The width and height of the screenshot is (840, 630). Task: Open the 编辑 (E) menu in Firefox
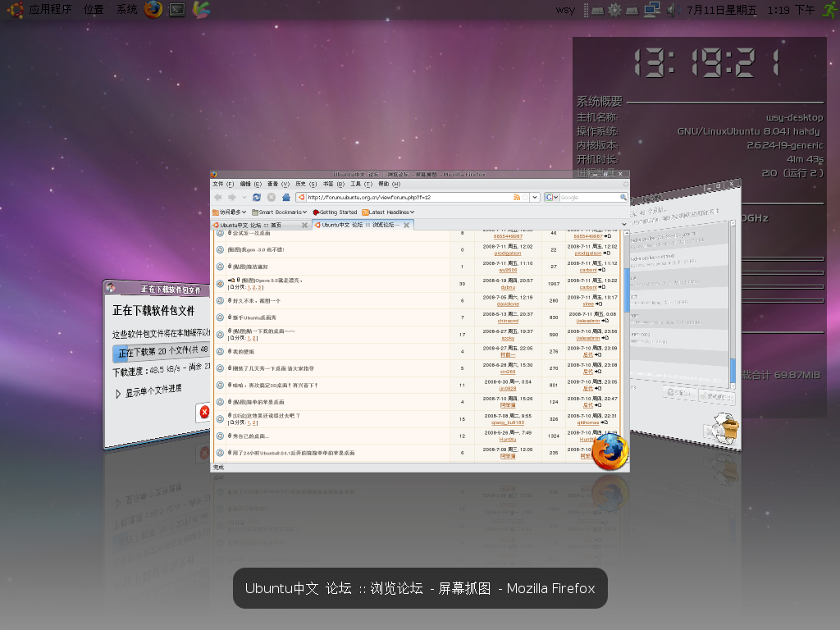click(x=251, y=184)
